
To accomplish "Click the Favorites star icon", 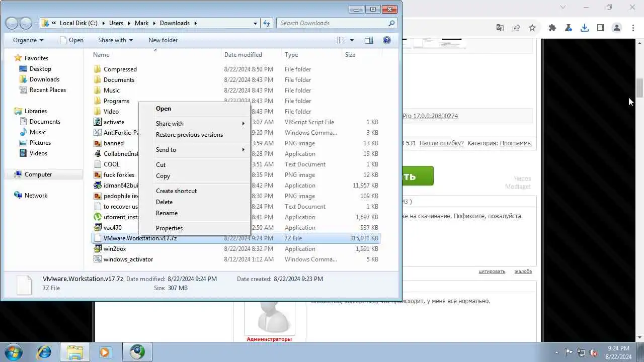I will click(18, 58).
